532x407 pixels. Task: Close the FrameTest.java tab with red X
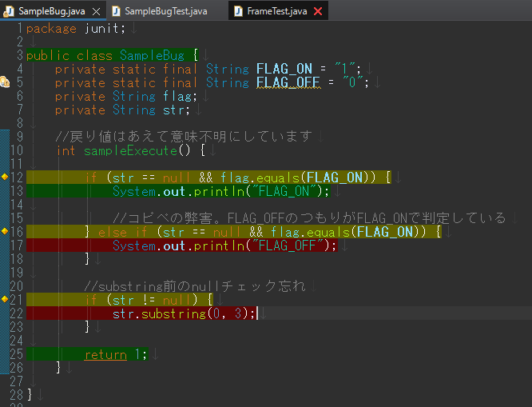pos(318,11)
